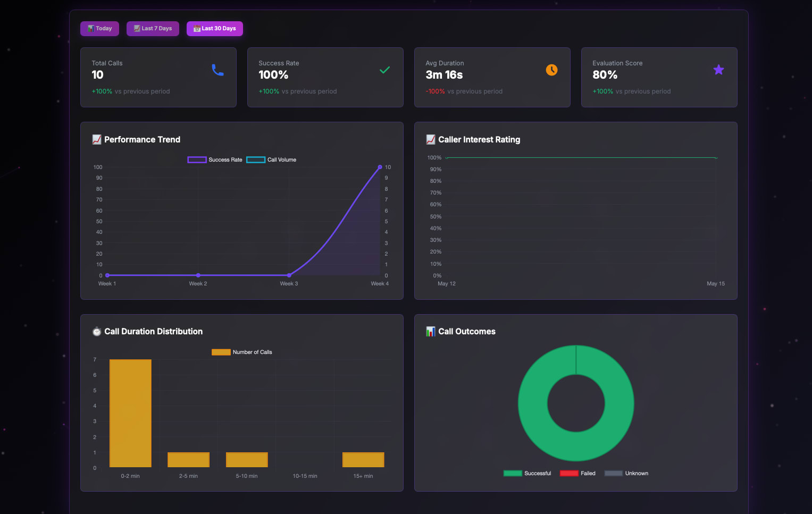The height and width of the screenshot is (514, 812).
Task: Click the Success Rate value 100%
Action: (273, 75)
